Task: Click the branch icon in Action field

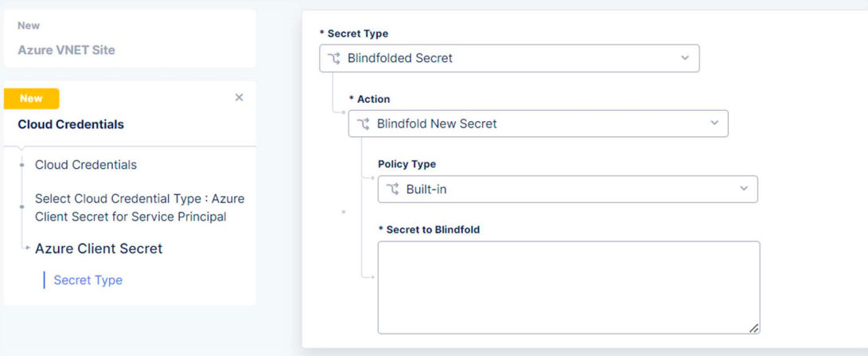Action: (364, 123)
